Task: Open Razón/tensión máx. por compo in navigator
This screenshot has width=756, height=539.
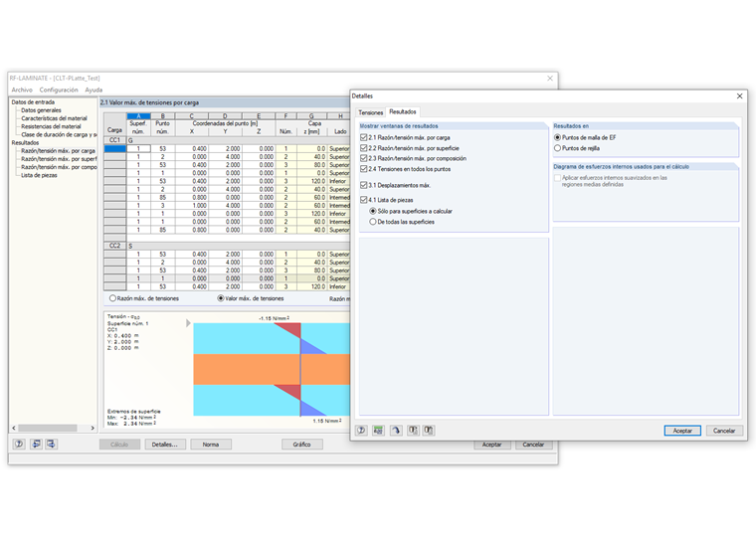Action: pos(59,167)
